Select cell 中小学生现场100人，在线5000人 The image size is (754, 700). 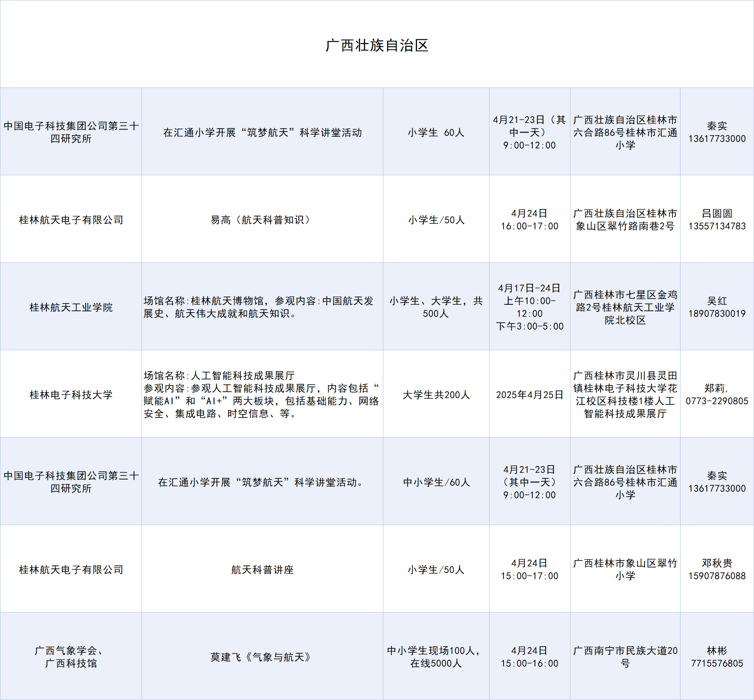pos(436,656)
